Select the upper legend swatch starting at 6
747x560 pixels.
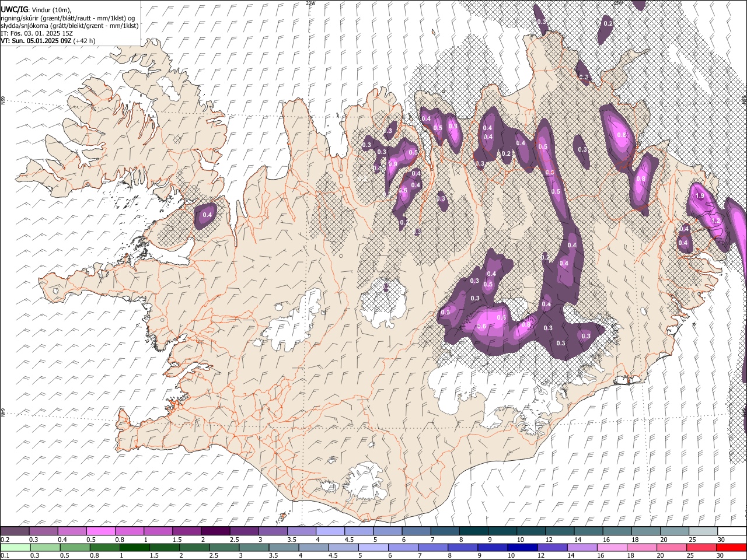point(416,531)
